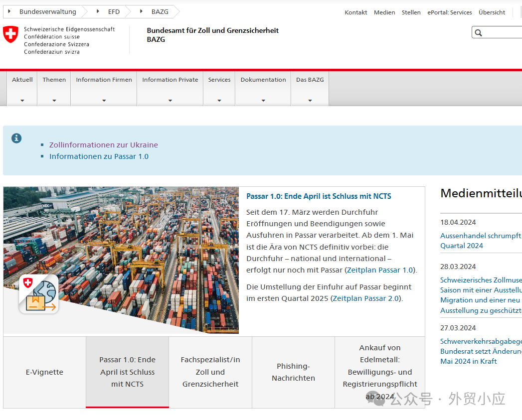The height and width of the screenshot is (420, 522).
Task: Open the Aussenhandel schrumpft press release
Action: pos(481,241)
